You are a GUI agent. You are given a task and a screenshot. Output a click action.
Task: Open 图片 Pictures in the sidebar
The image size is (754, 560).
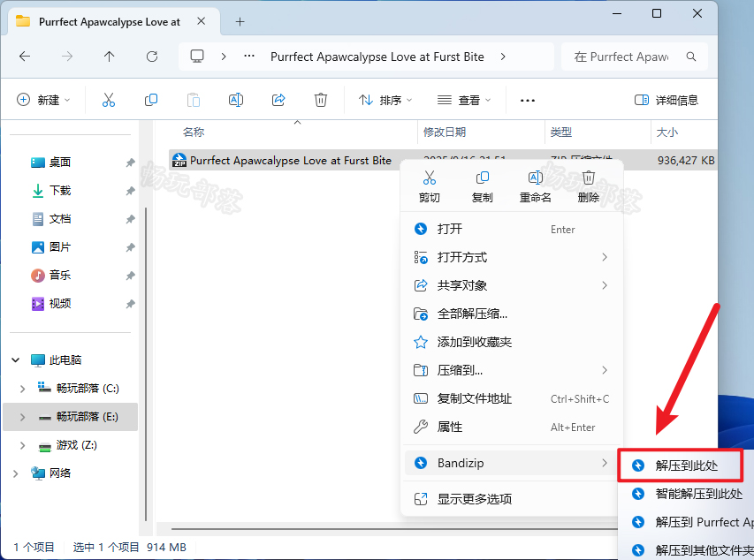click(x=60, y=247)
